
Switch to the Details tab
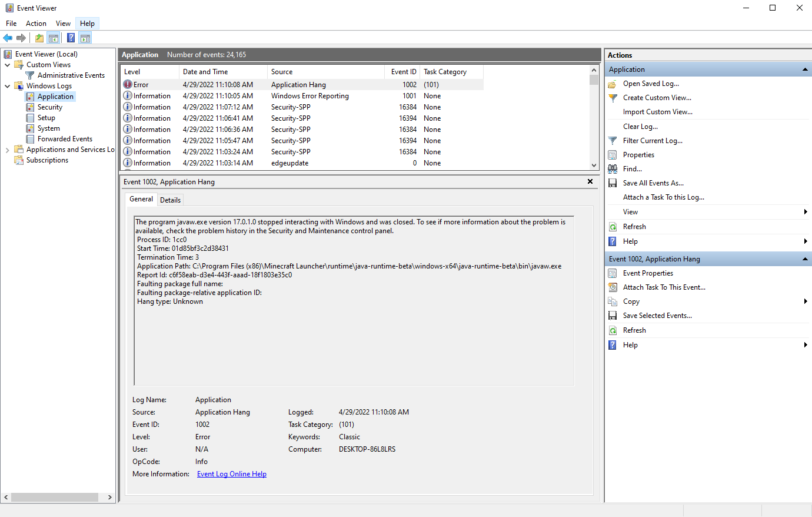point(170,200)
